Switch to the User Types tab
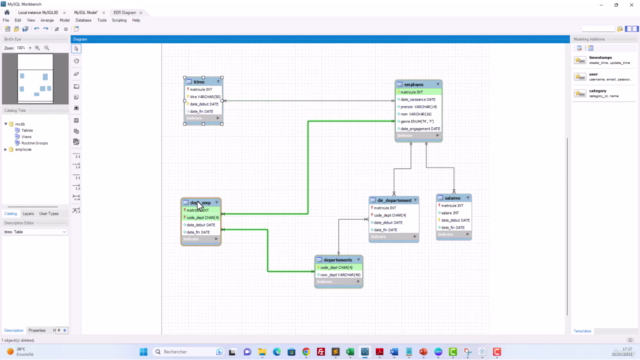Viewport: 640px width, 360px height. pyautogui.click(x=49, y=213)
